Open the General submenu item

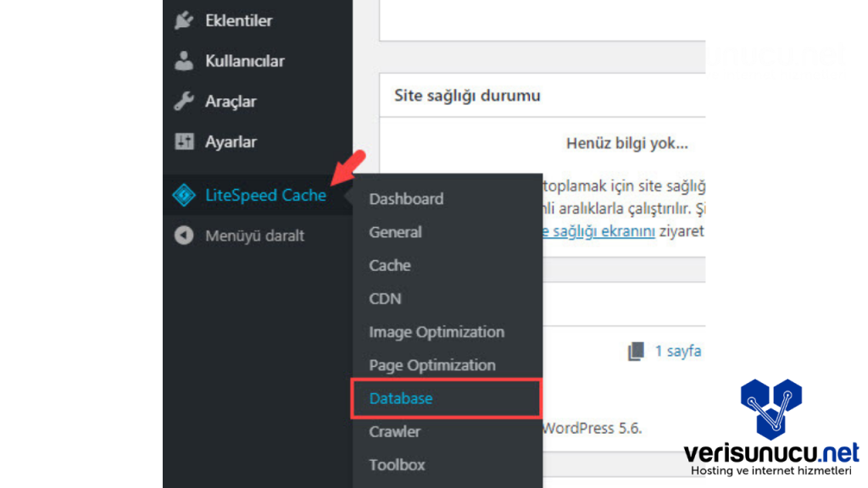coord(395,232)
